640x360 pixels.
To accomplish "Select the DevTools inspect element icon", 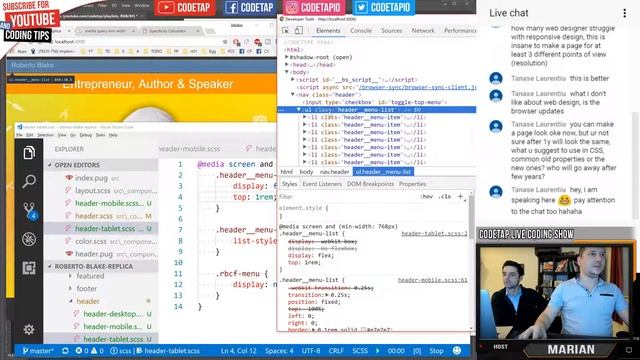I will pos(286,31).
